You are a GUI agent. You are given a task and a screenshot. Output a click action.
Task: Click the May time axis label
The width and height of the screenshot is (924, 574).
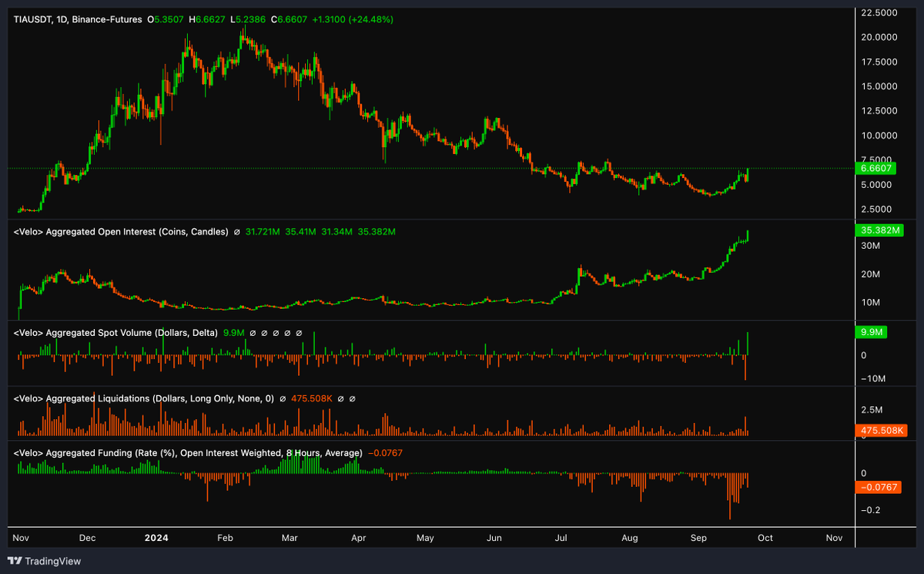click(425, 537)
